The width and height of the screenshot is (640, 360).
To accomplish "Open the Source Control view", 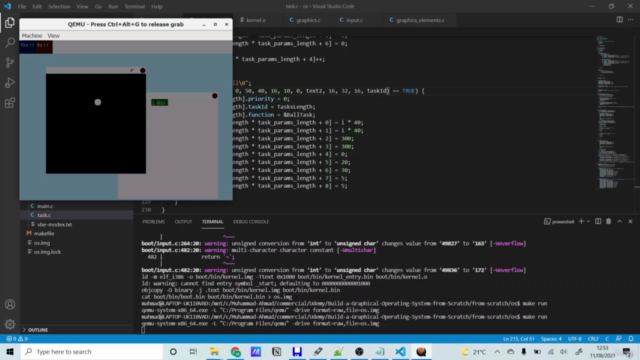I will [10, 62].
